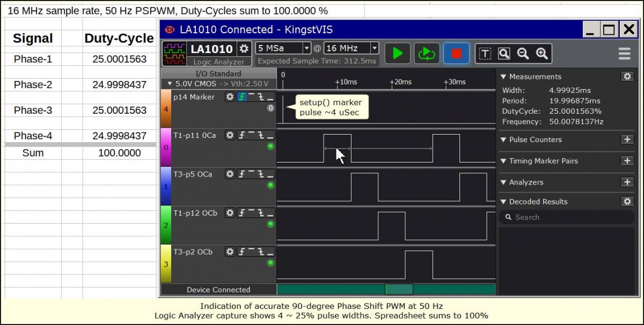The image size is (644, 325).
Task: Toggle falling edge trigger on T3-p5 OCa
Action: coord(260,174)
